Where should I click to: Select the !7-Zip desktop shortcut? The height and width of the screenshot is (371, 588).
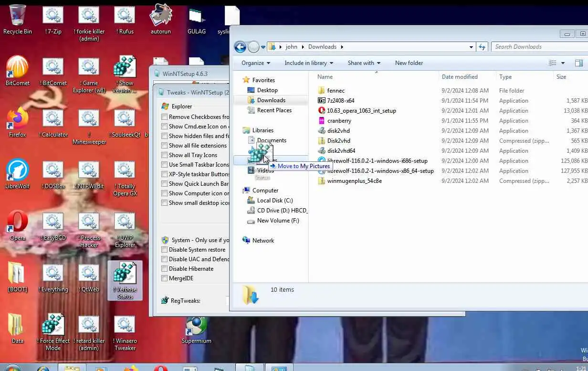tap(53, 20)
